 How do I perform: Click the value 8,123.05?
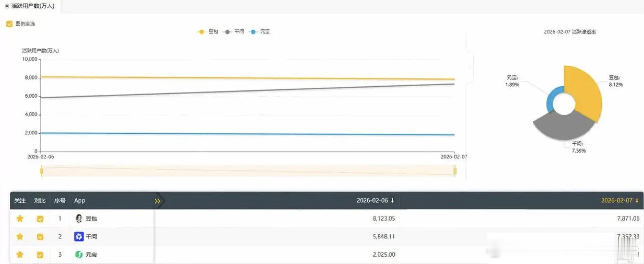384,218
